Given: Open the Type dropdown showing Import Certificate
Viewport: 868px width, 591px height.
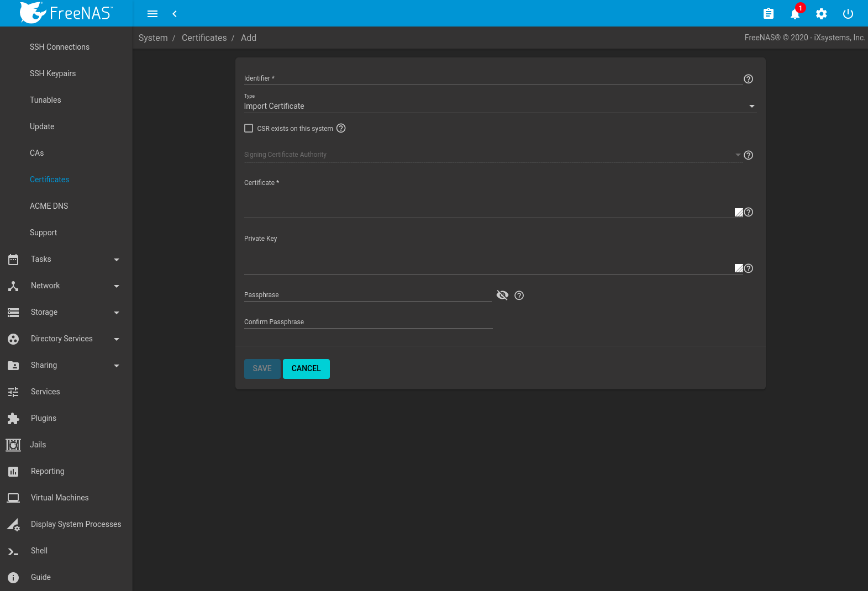Looking at the screenshot, I should [x=499, y=106].
